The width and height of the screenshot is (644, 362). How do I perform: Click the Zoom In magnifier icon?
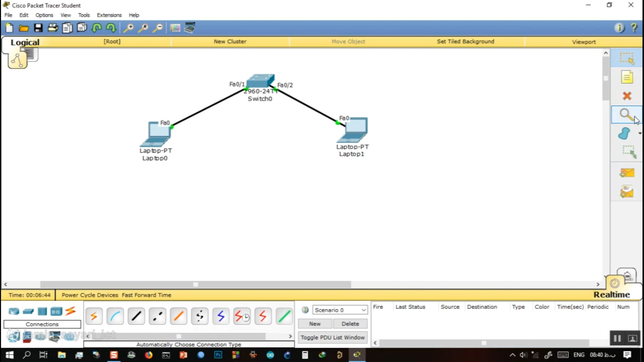click(128, 28)
